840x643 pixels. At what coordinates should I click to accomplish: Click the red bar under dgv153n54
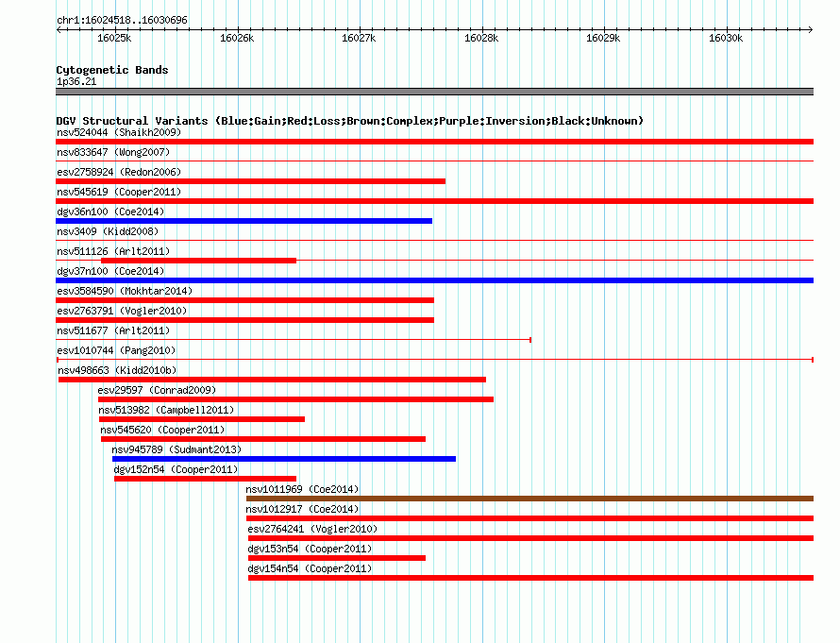[x=336, y=558]
